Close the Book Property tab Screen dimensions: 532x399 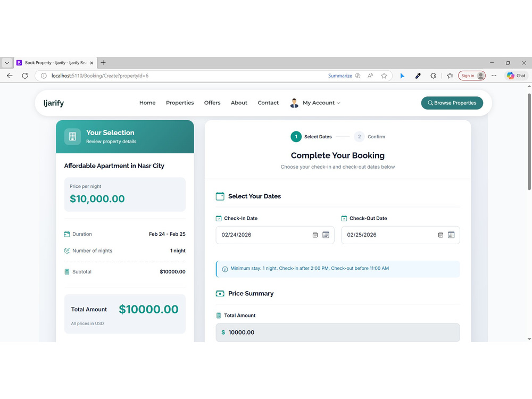pos(92,63)
